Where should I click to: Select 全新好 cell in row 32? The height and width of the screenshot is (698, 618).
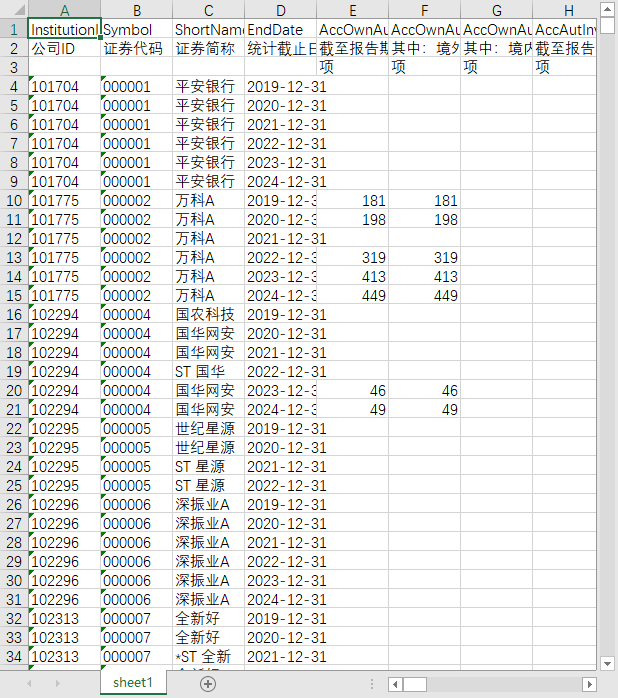pyautogui.click(x=209, y=618)
